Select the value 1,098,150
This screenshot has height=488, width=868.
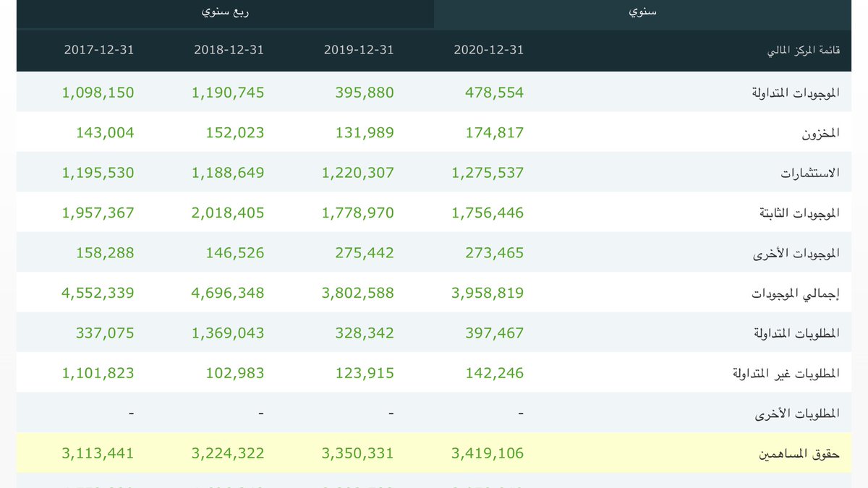coord(98,93)
